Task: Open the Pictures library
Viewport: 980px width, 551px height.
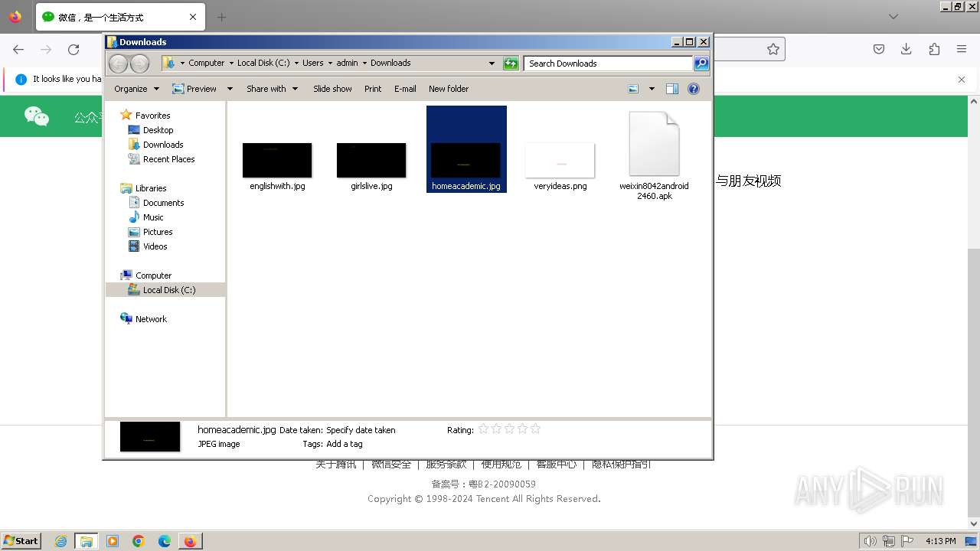Action: coord(158,232)
